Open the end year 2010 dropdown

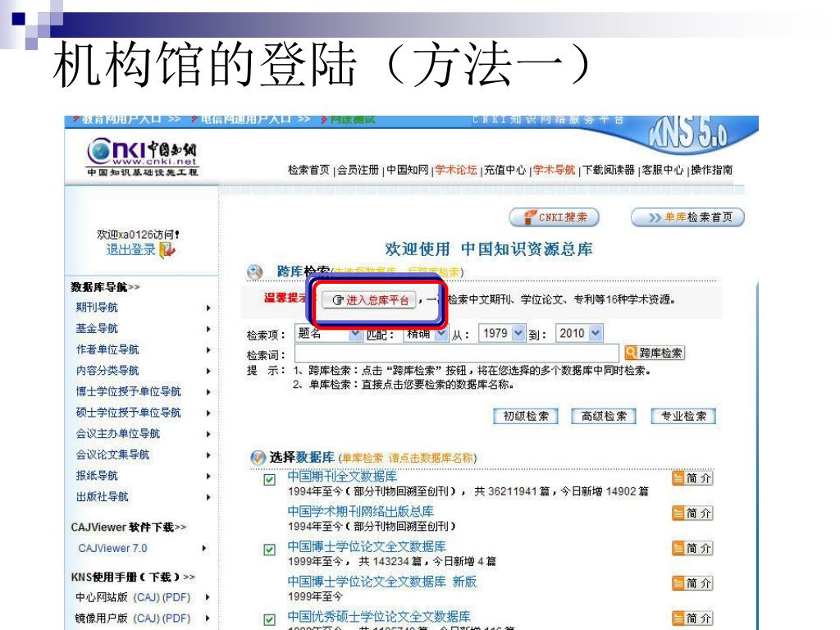[579, 333]
